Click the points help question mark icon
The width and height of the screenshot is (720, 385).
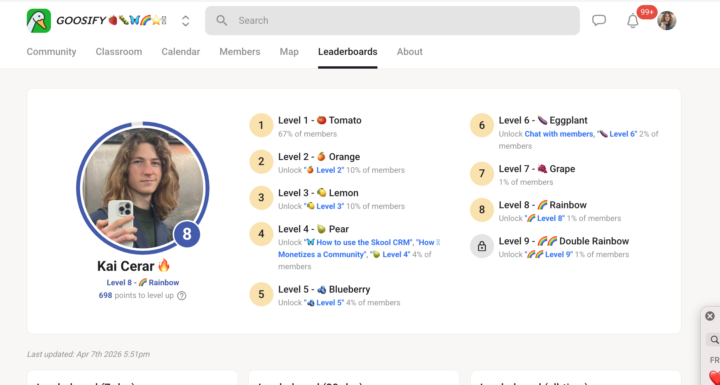coord(182,296)
